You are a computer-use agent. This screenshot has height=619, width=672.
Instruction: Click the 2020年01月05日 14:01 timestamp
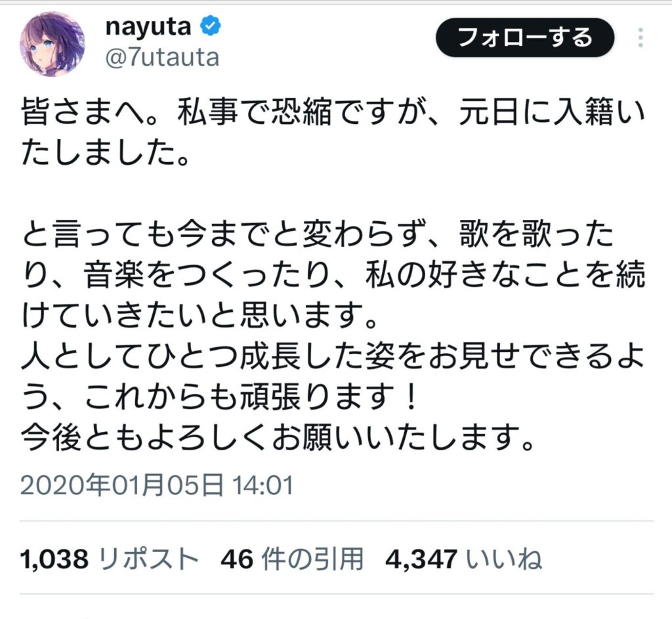coord(156,486)
